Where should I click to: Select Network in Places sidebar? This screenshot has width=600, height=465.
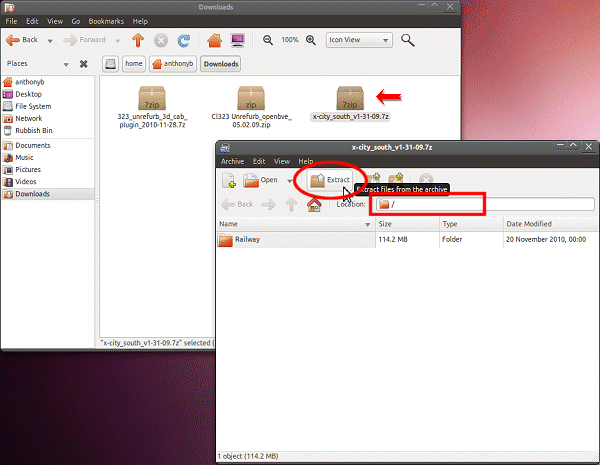(x=48, y=119)
